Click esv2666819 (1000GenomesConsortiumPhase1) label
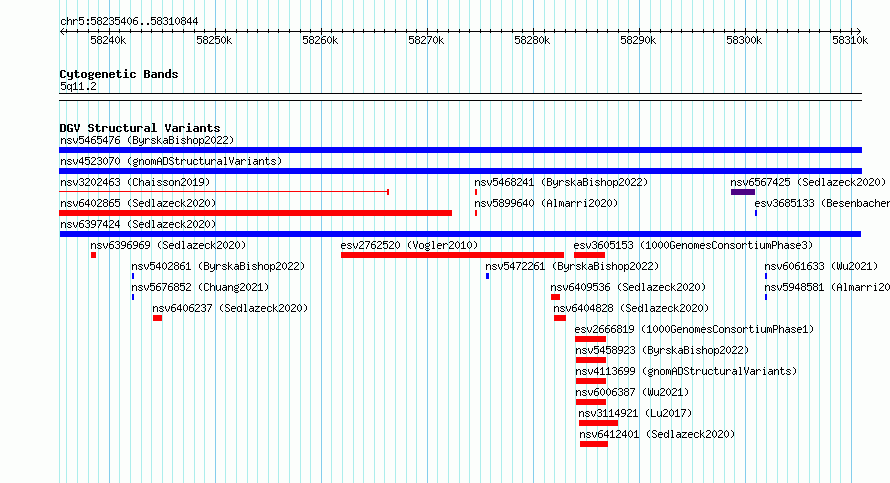This screenshot has height=483, width=890. pyautogui.click(x=694, y=329)
